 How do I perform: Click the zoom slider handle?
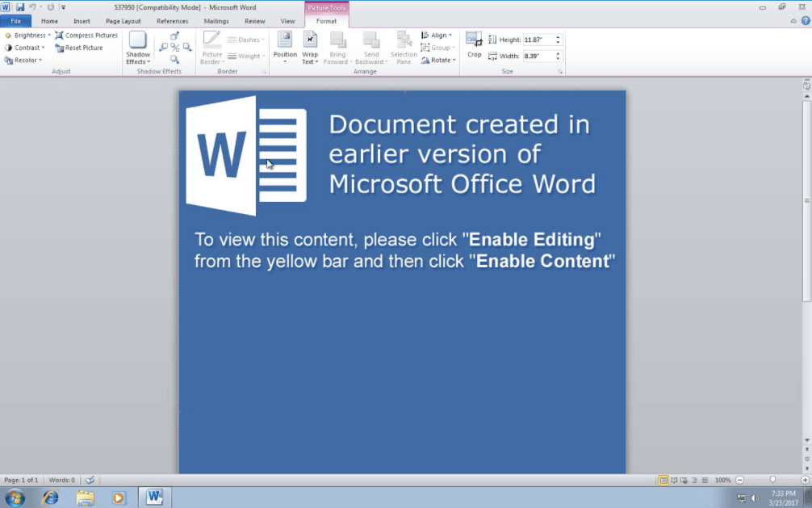click(x=772, y=480)
